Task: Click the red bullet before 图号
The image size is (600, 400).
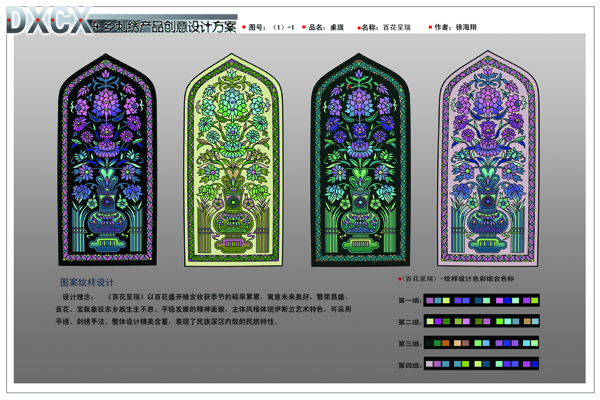Action: coord(243,29)
